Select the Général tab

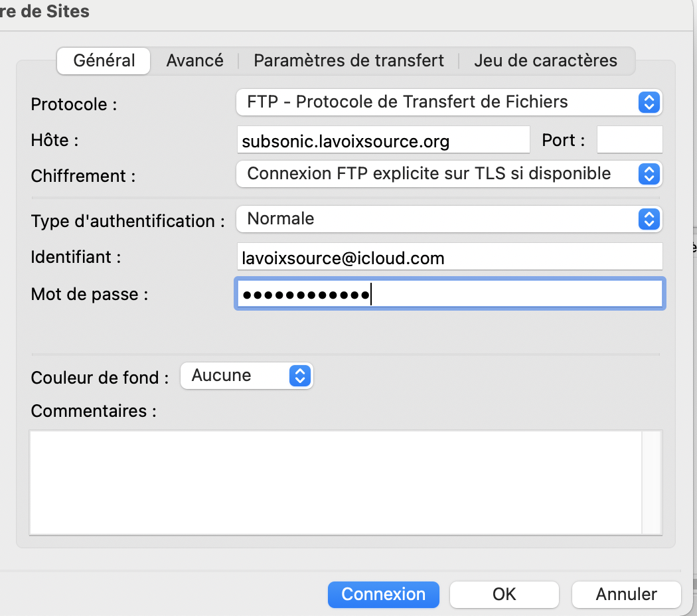pyautogui.click(x=104, y=60)
